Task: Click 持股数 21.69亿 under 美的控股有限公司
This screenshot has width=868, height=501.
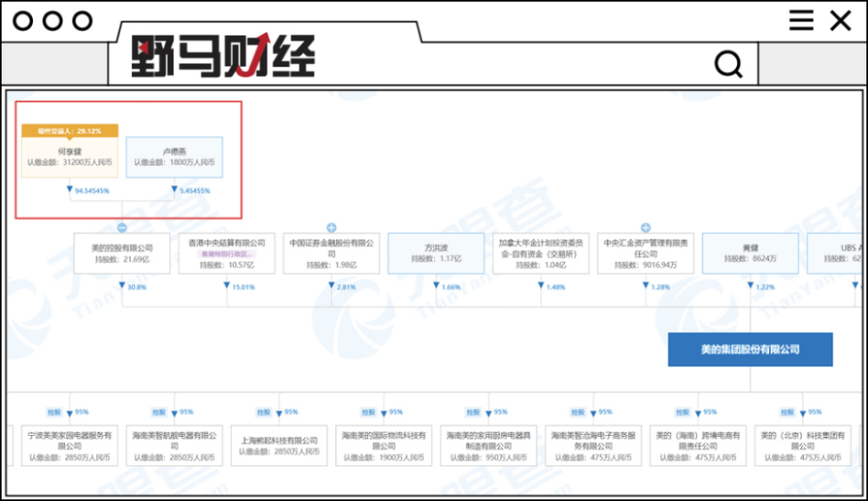Action: point(122,259)
